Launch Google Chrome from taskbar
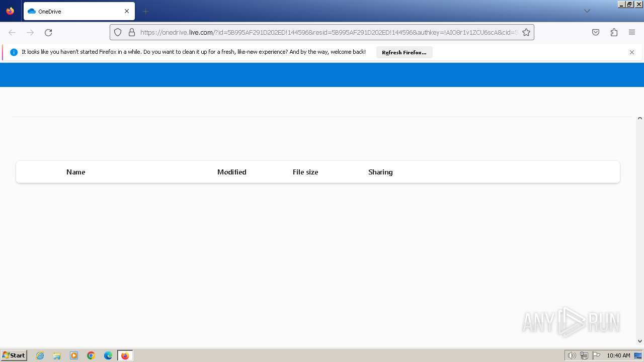The height and width of the screenshot is (362, 644). [x=91, y=355]
